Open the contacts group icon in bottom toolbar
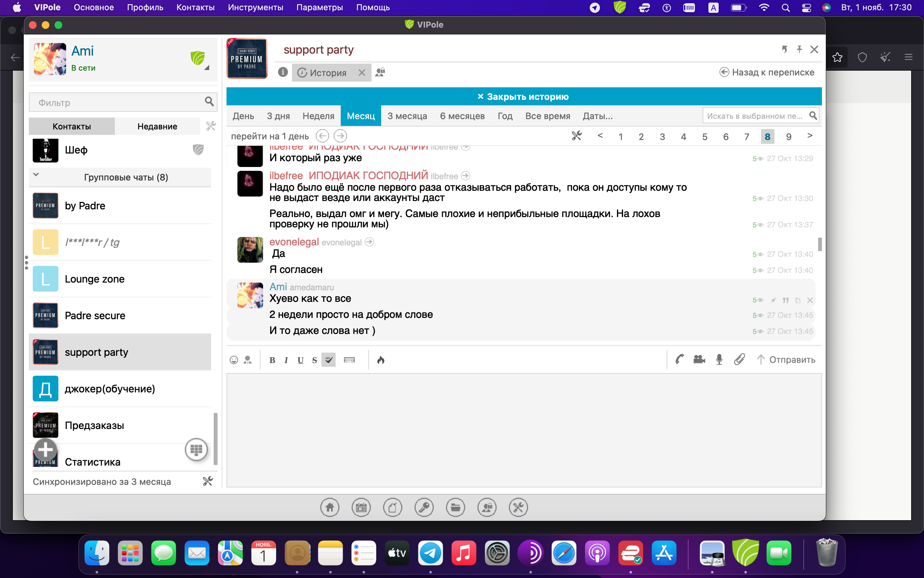The height and width of the screenshot is (578, 924). tap(487, 508)
